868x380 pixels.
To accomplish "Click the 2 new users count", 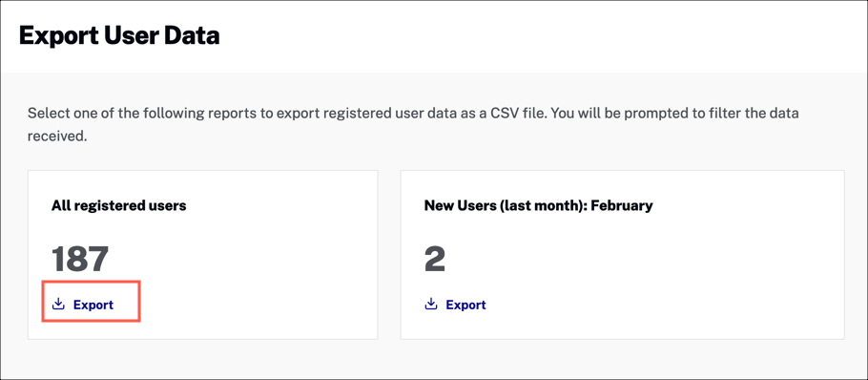I will (435, 259).
